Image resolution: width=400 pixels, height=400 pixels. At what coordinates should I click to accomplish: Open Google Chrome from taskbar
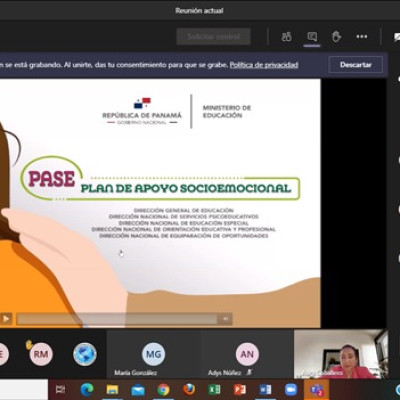pos(163,389)
